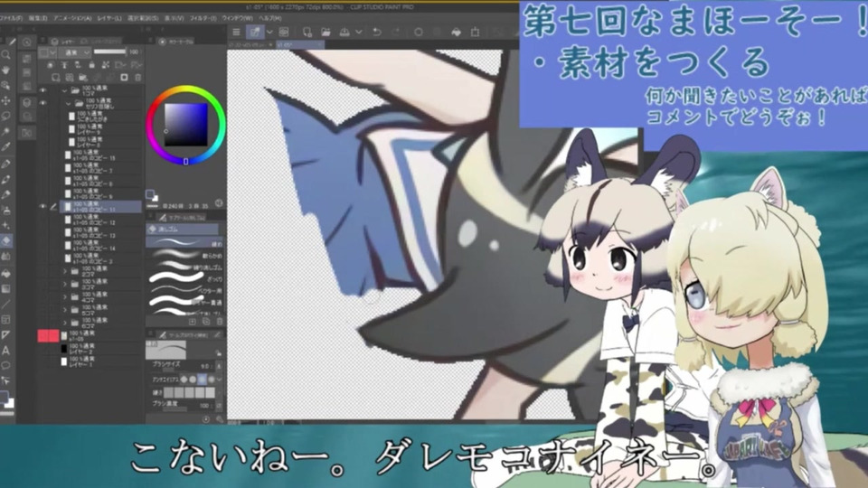Viewport: 868px width, 488px height.
Task: Expand the 2コマ layer folder
Action: pyautogui.click(x=65, y=271)
